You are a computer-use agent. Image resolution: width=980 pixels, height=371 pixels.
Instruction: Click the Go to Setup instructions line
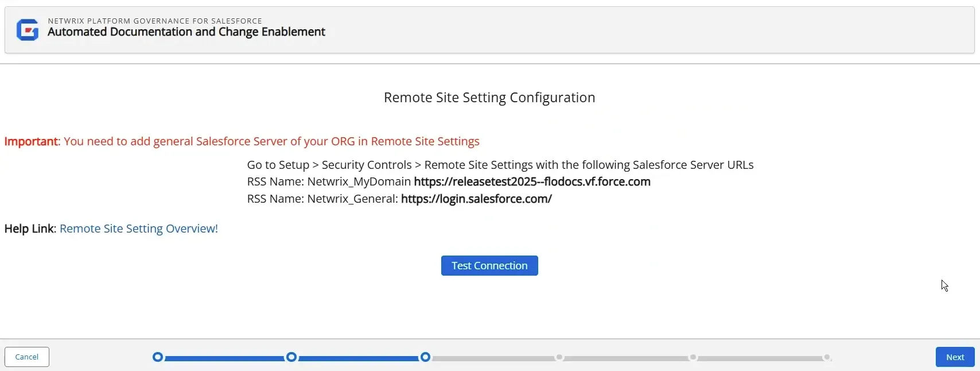coord(500,165)
